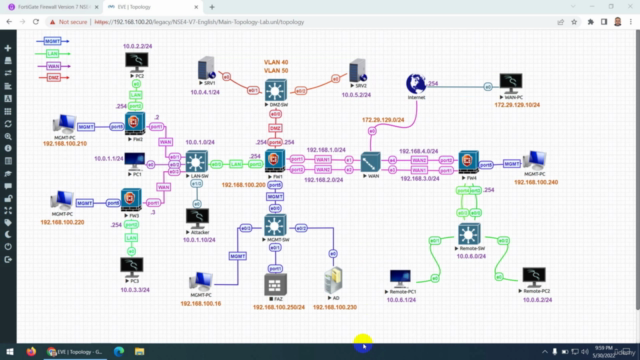
Task: Open Startup-configs (aligned lines) sidebar icon
Action: tap(8, 86)
